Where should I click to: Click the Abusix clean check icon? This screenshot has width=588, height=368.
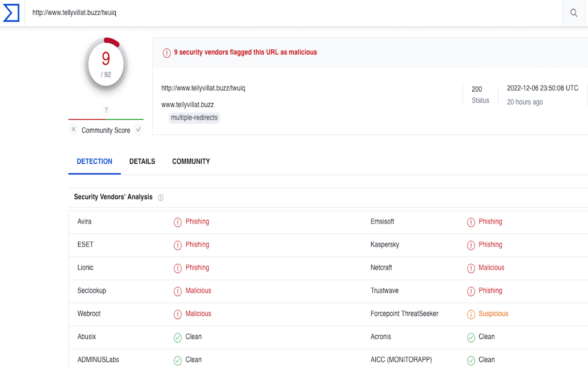coord(178,337)
